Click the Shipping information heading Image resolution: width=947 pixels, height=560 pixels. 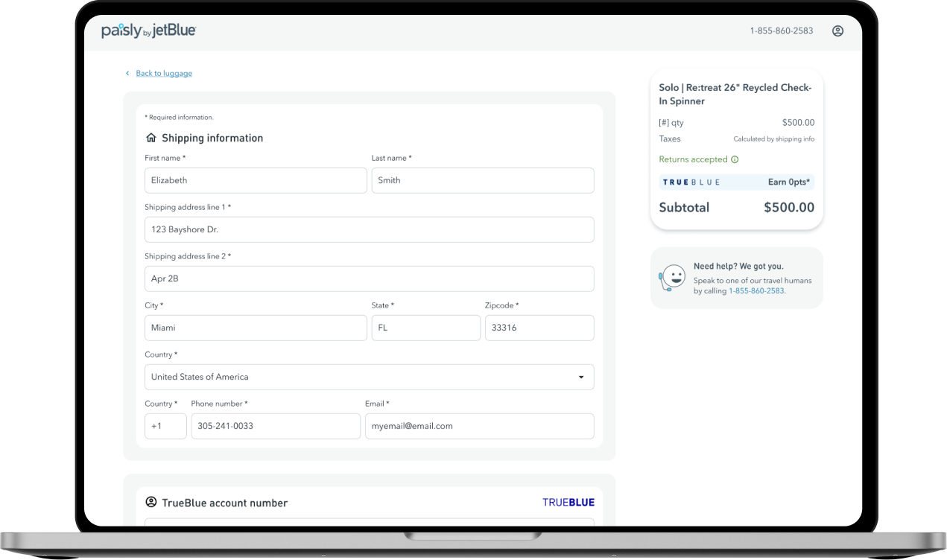212,138
